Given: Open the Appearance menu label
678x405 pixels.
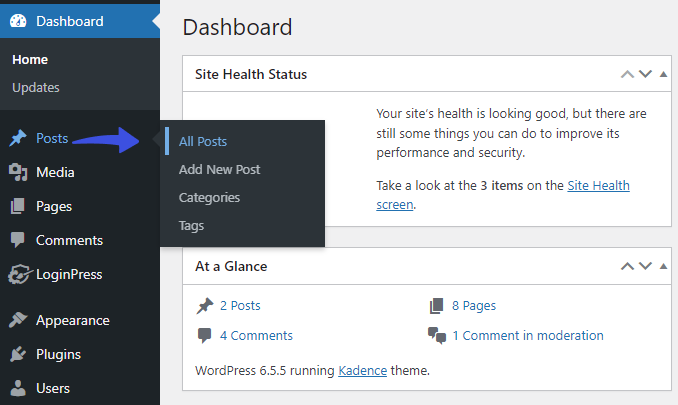Looking at the screenshot, I should point(73,320).
